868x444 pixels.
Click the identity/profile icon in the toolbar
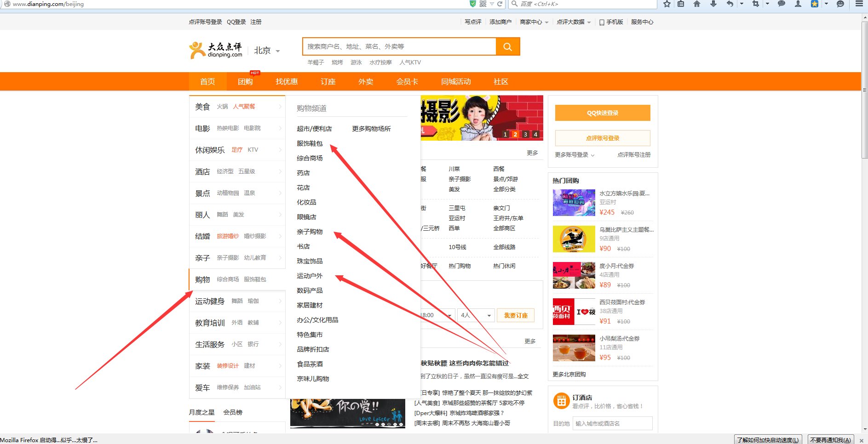pos(798,4)
